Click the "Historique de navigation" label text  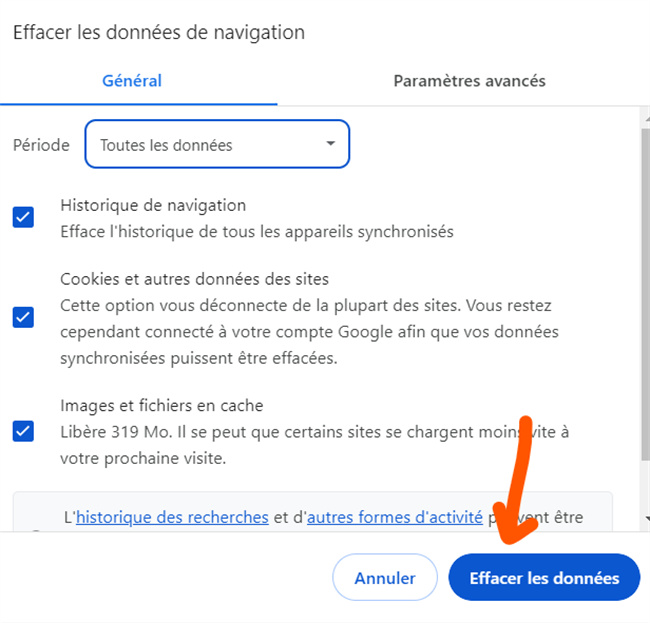pos(153,205)
